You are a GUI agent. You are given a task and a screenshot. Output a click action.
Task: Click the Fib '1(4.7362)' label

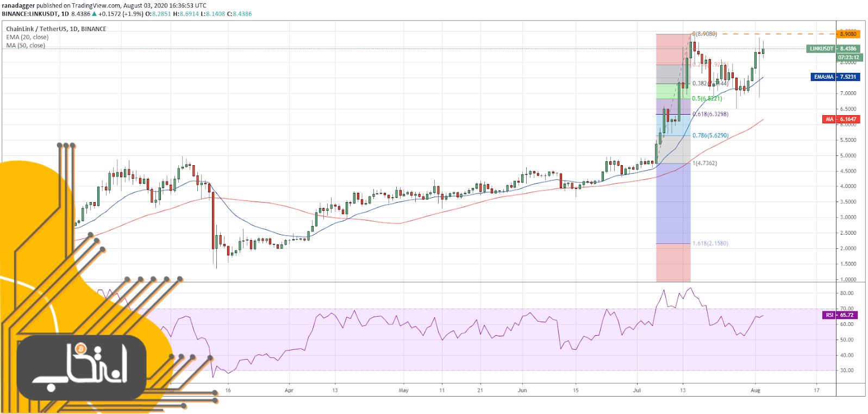[704, 163]
